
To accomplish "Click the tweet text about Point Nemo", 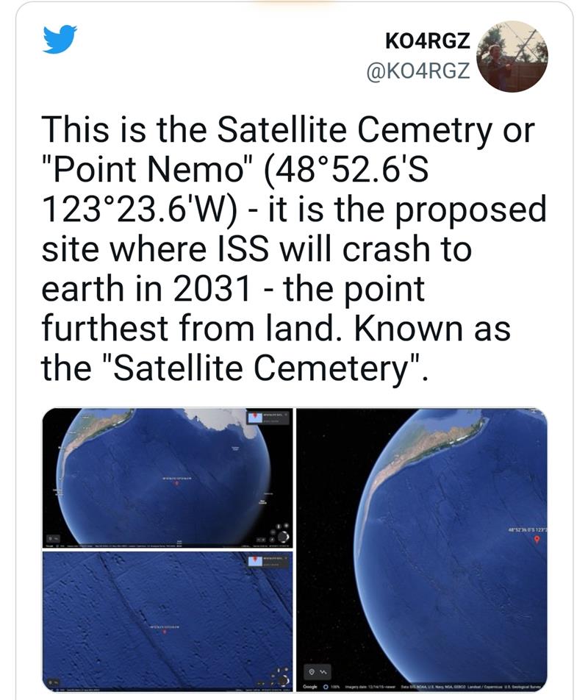I will (x=294, y=249).
